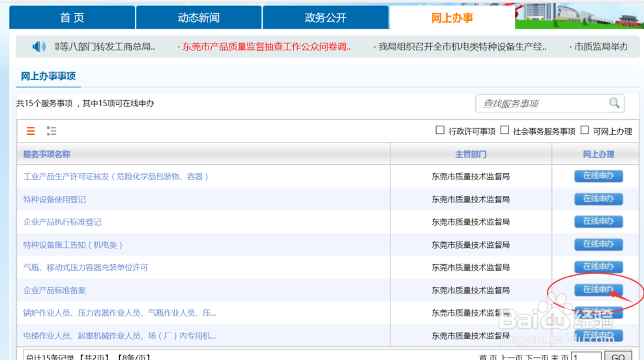Open the news link 我局组织召开全市机电类特种设备
The image size is (644, 360).
(x=462, y=47)
